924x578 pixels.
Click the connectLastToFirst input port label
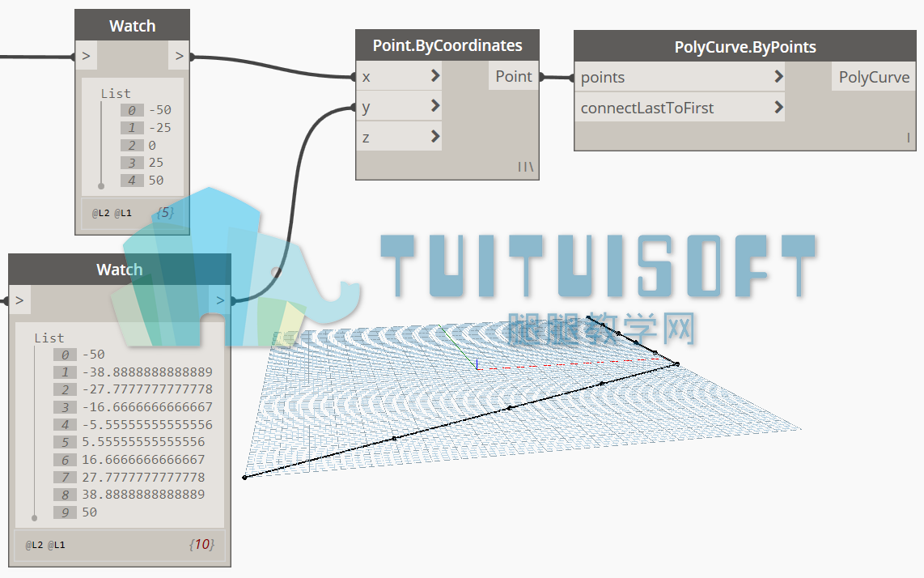click(x=647, y=108)
